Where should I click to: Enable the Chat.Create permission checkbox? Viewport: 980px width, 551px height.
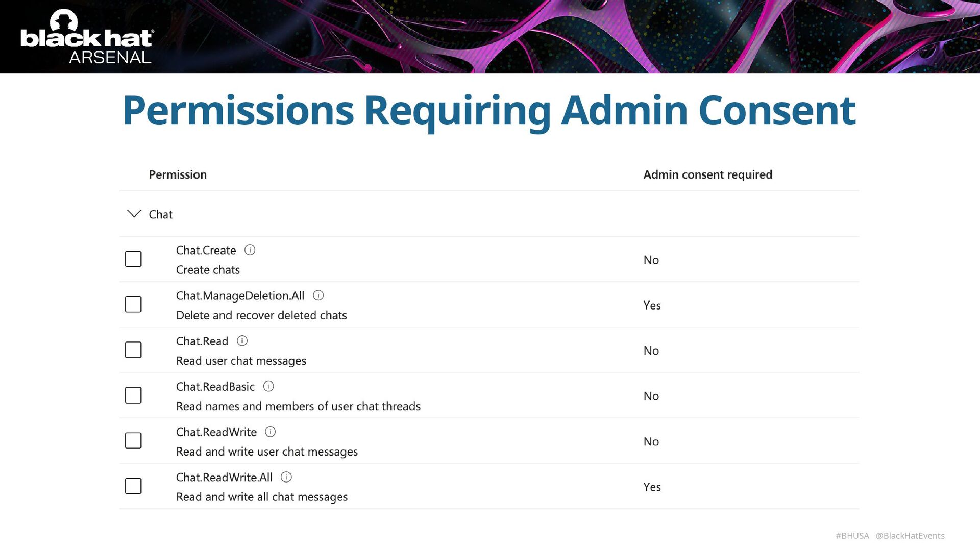click(133, 259)
